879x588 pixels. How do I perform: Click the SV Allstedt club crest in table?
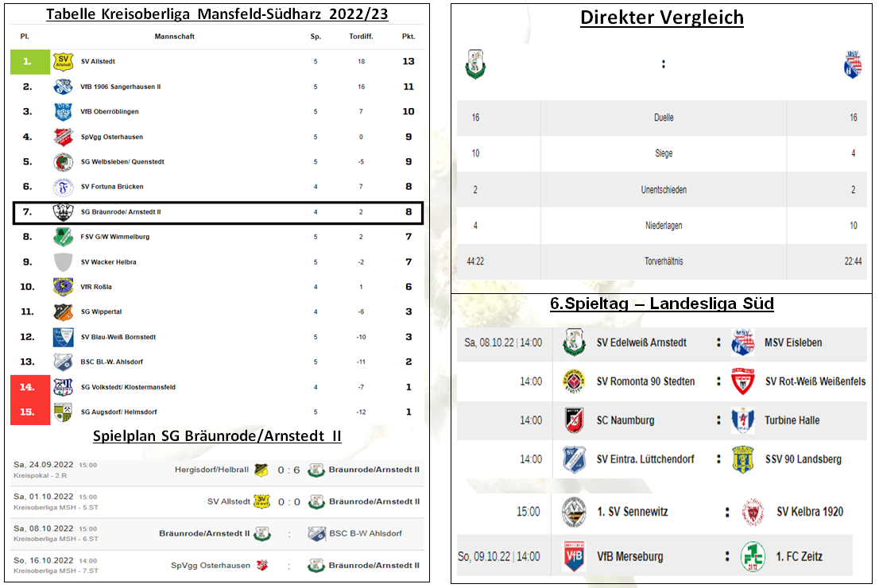coord(63,62)
